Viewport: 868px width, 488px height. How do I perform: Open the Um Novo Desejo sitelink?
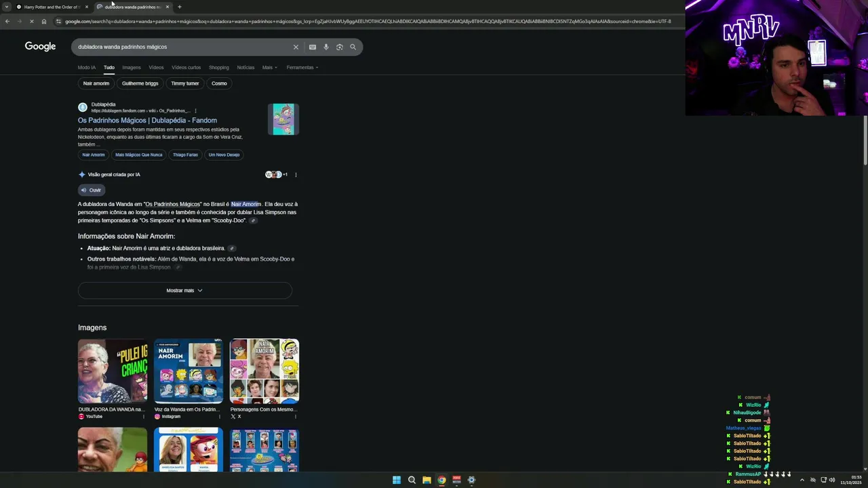[224, 155]
